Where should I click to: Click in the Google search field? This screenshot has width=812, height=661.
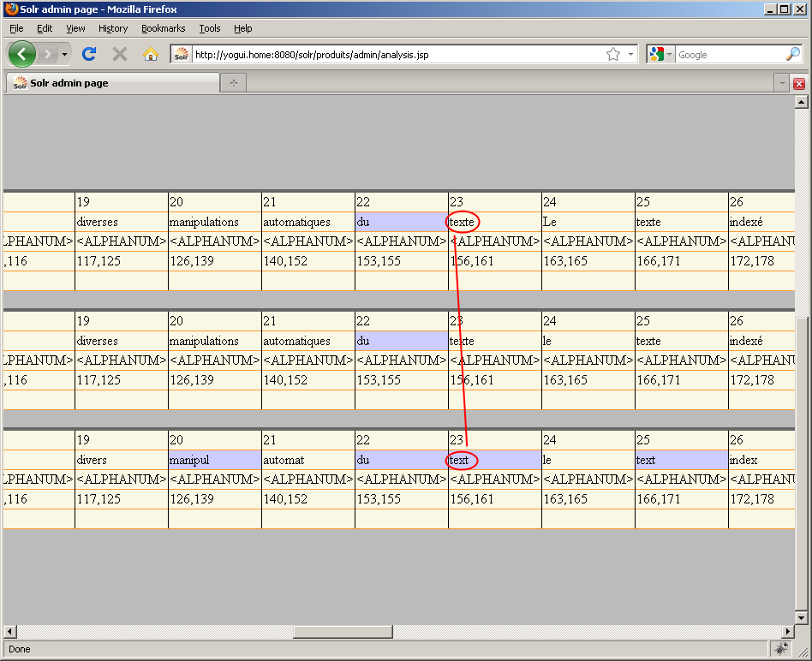click(728, 54)
